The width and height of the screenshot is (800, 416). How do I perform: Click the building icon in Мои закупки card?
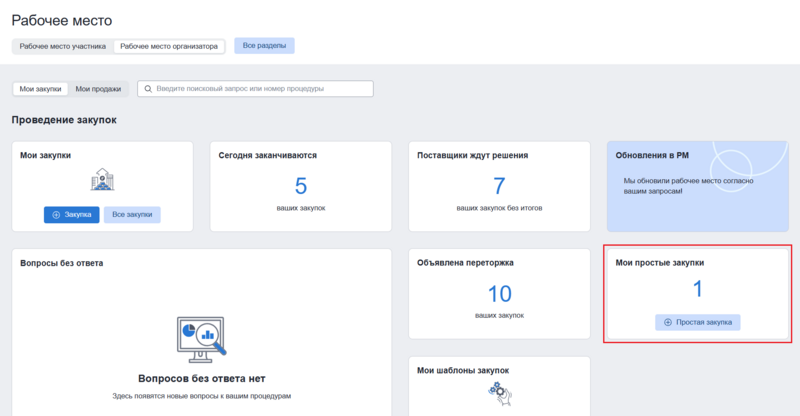(102, 181)
